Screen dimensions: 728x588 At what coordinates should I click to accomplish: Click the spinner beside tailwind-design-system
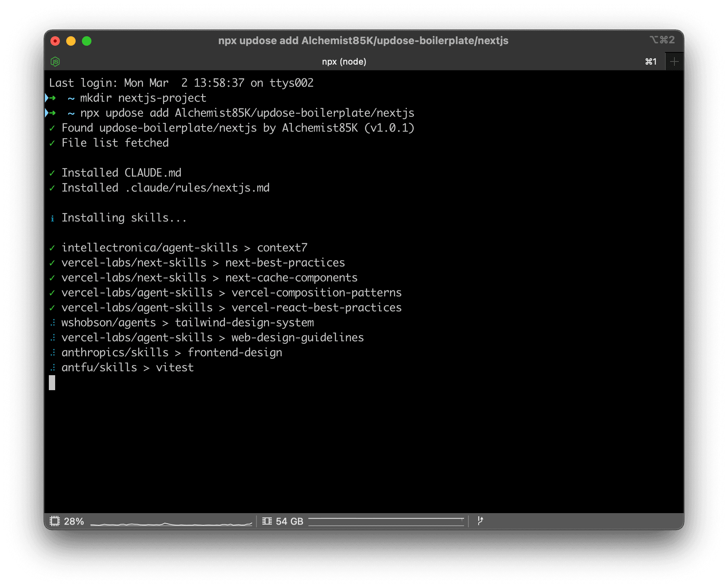[53, 322]
